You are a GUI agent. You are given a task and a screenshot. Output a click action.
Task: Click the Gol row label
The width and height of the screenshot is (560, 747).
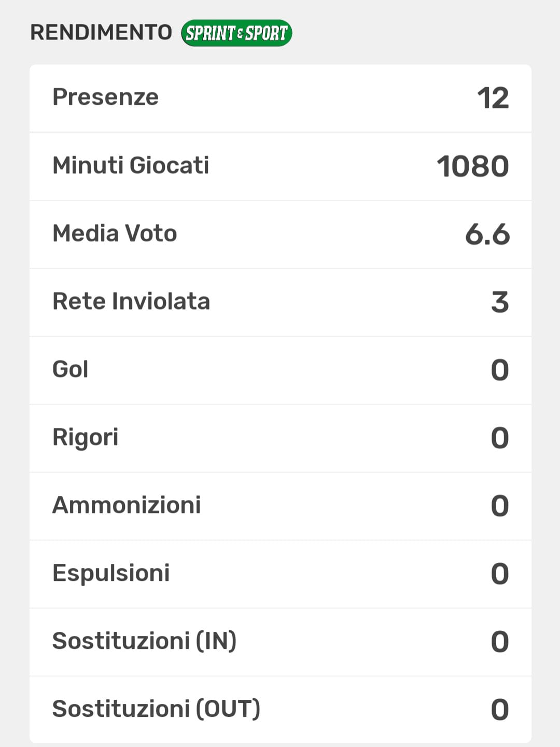70,369
